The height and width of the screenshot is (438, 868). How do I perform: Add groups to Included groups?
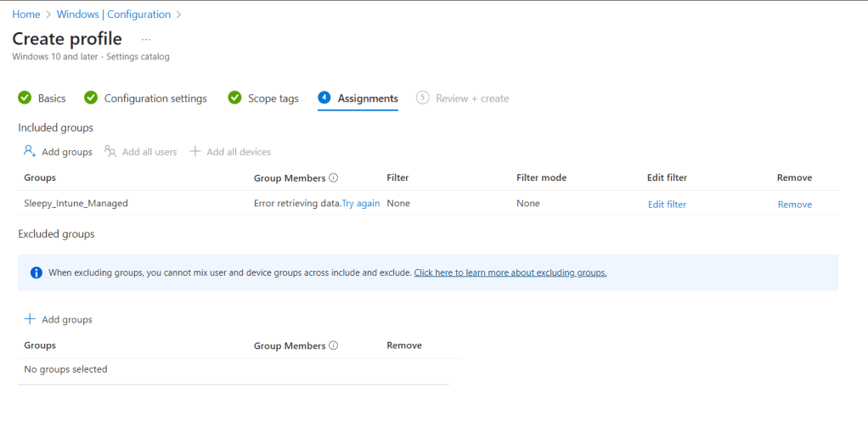pos(58,152)
